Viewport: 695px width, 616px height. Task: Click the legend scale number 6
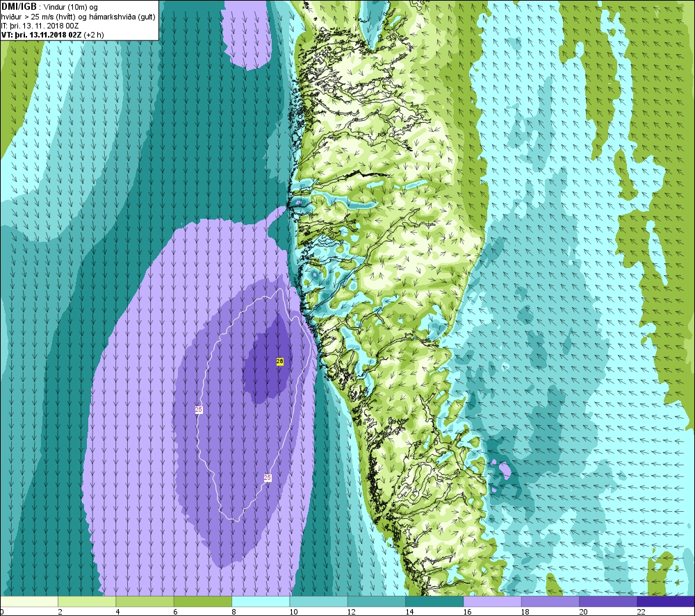pyautogui.click(x=176, y=612)
